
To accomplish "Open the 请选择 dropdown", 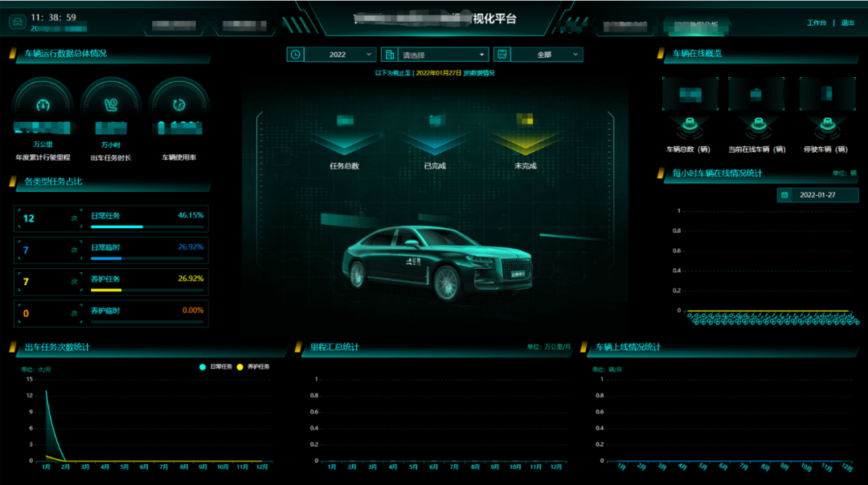I will click(443, 54).
